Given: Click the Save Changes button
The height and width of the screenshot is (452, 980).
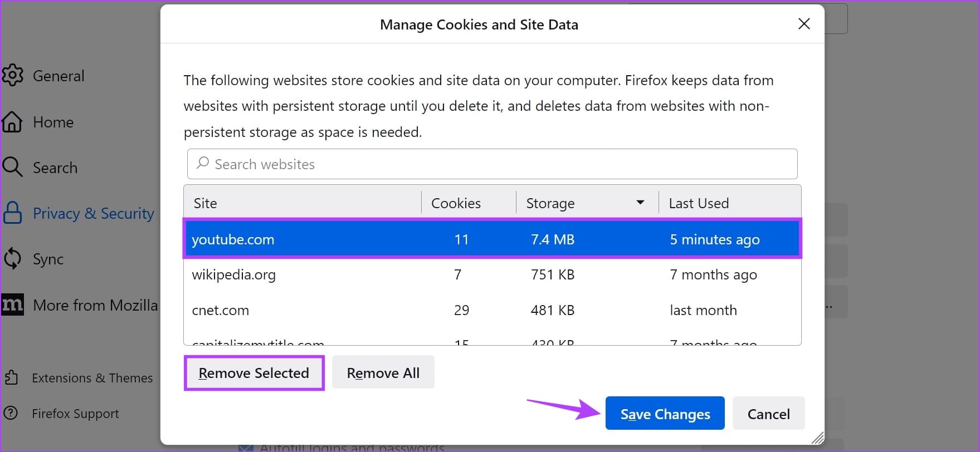Looking at the screenshot, I should pos(665,414).
